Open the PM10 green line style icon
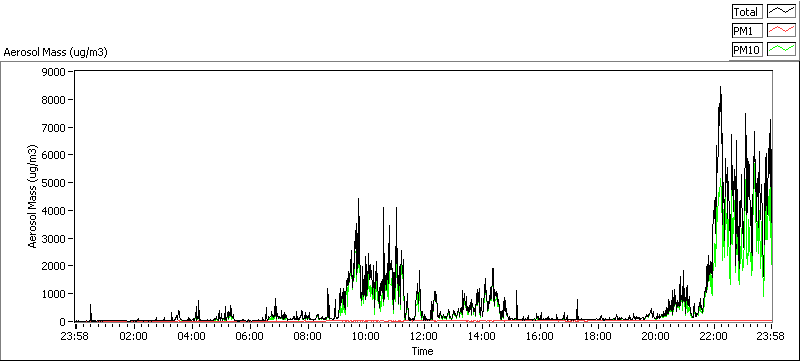Viewport: 800px width, 361px height. (781, 49)
